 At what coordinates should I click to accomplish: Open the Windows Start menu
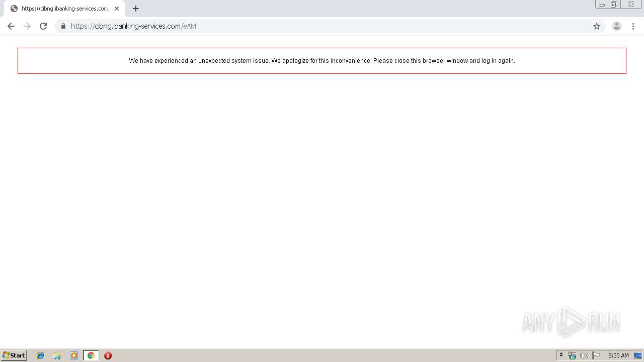click(14, 355)
